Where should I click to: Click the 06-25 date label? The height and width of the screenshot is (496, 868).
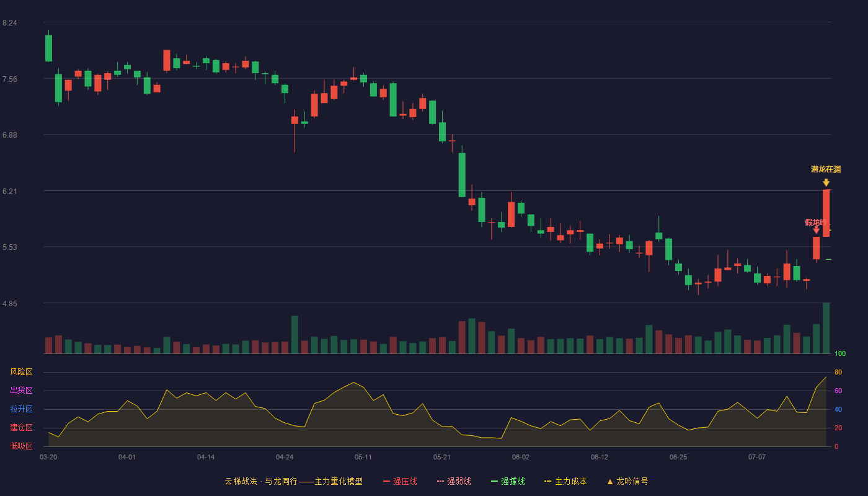(x=678, y=457)
